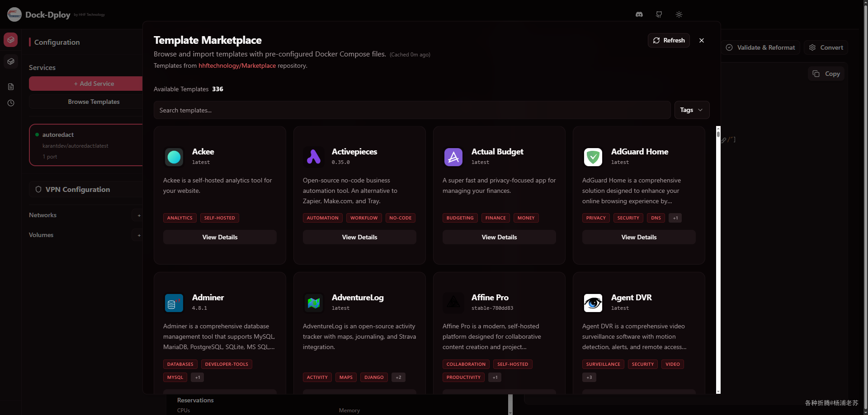Copy the compose output
The image size is (868, 415).
pos(826,74)
